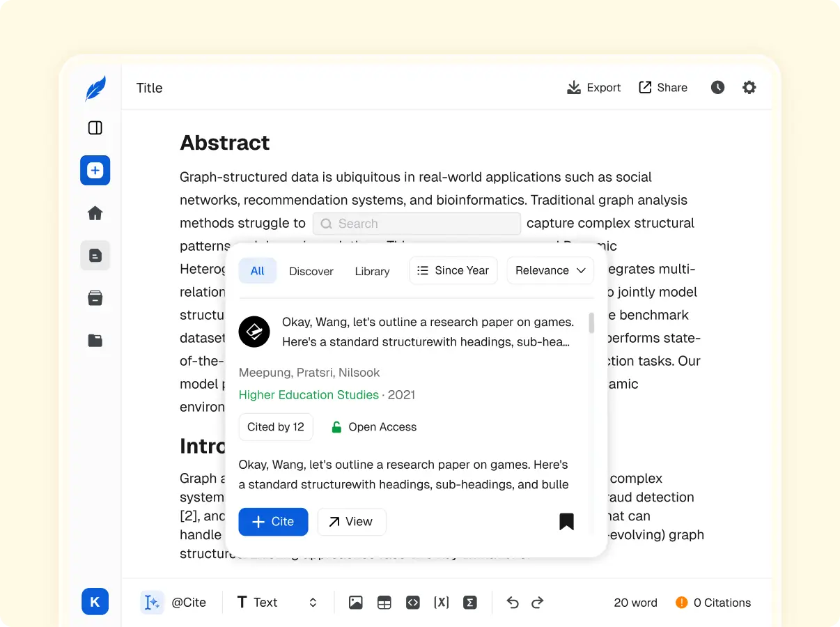The height and width of the screenshot is (627, 840).
Task: Click the blue new document plus icon
Action: [x=95, y=170]
